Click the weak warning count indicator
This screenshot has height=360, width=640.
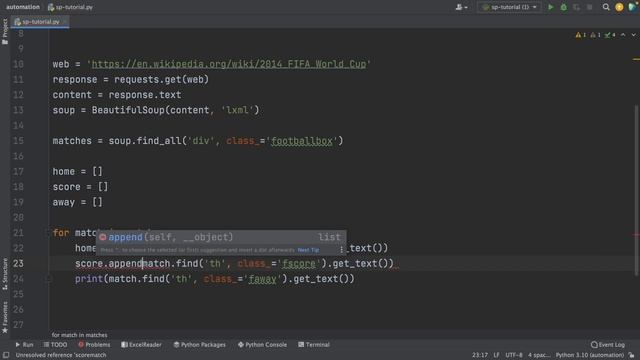tap(596, 35)
